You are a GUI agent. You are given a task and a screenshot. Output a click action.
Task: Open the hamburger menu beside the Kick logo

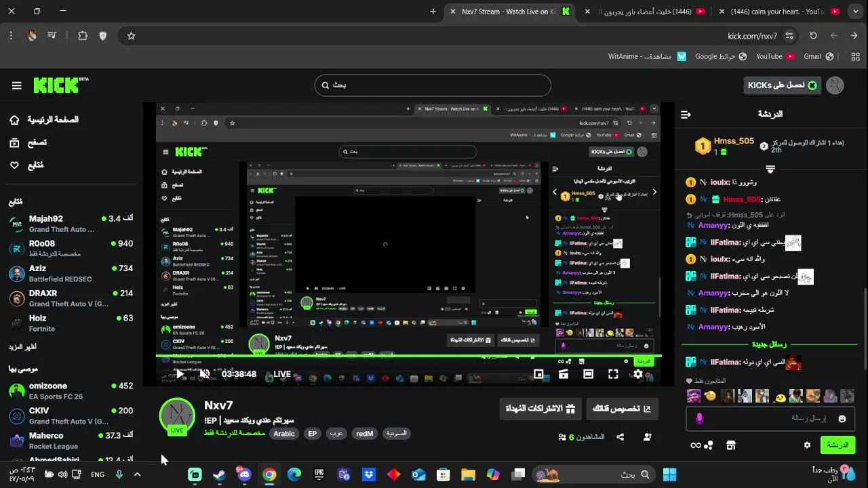pyautogui.click(x=17, y=85)
